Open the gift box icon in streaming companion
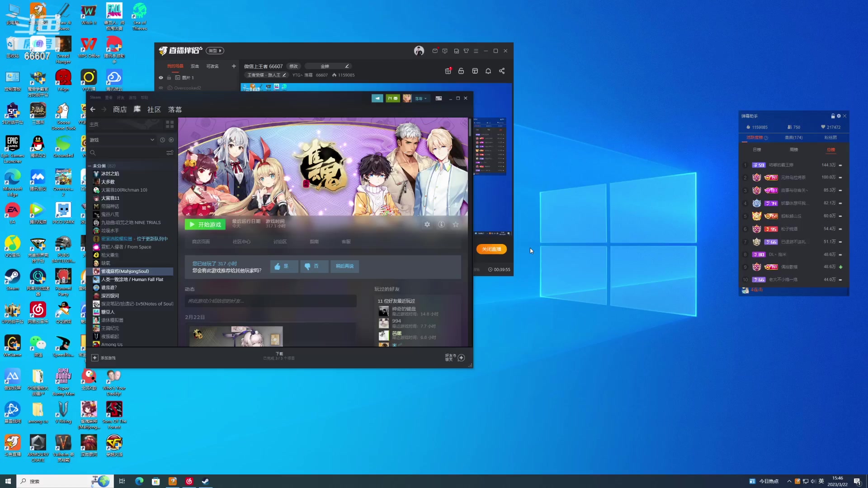This screenshot has height=488, width=868. tap(448, 71)
